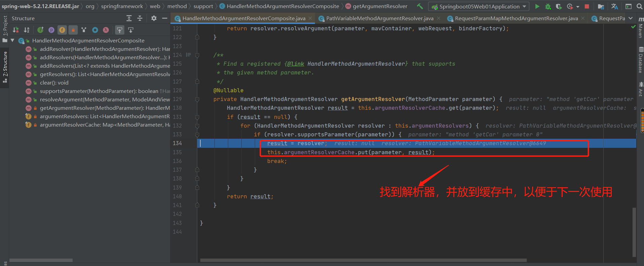This screenshot has width=644, height=266.
Task: Toggle Sort Alphabetically
Action: point(27,30)
